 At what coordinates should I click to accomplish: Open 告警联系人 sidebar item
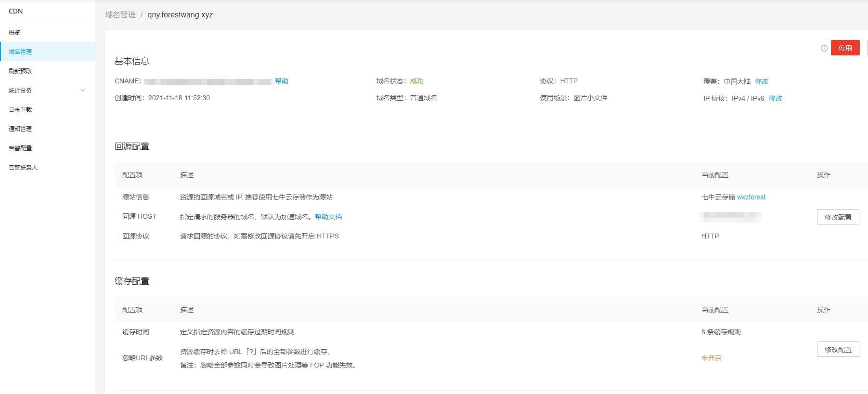pyautogui.click(x=23, y=167)
